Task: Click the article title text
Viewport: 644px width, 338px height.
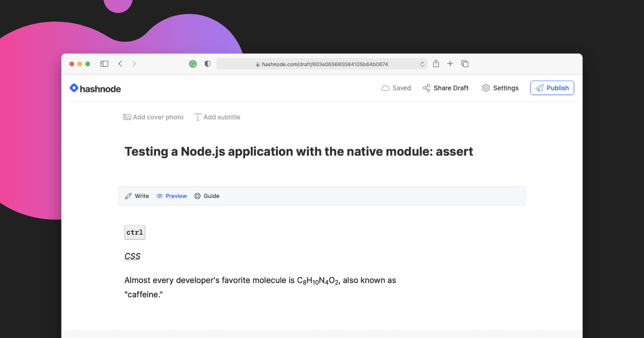Action: [x=299, y=152]
